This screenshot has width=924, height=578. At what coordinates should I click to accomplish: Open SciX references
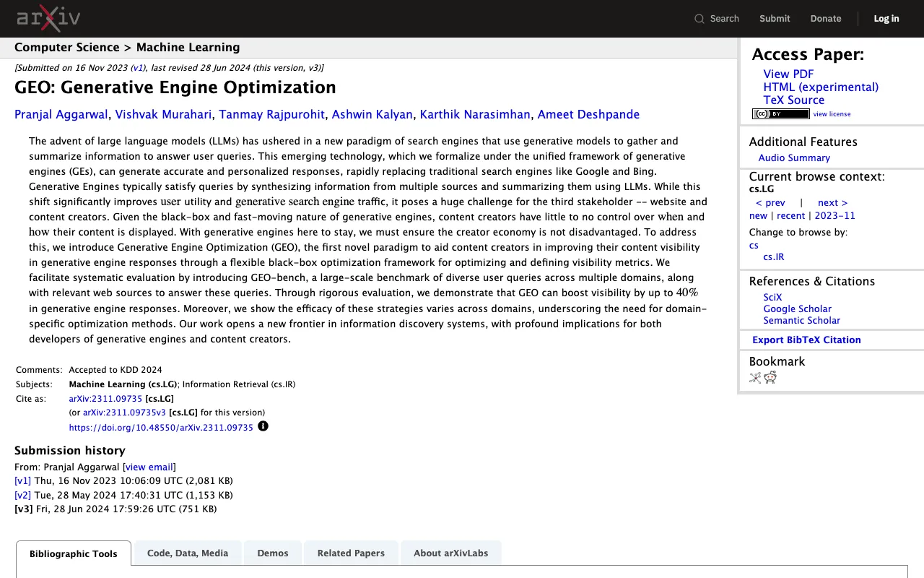point(772,298)
